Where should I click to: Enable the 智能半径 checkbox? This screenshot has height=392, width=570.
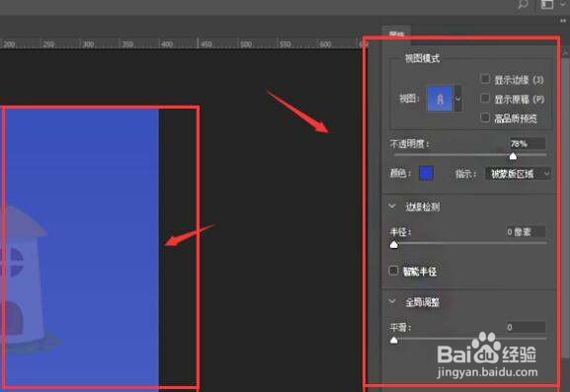click(x=393, y=271)
